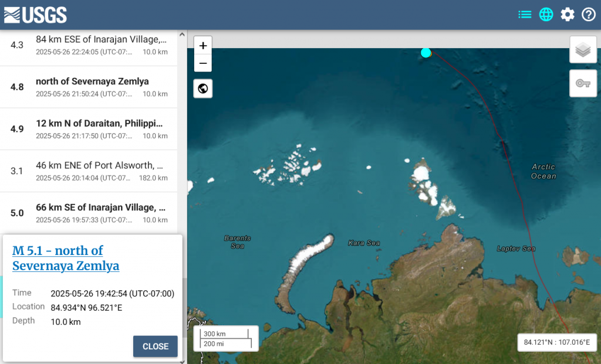601x364 pixels.
Task: Toggle the map globe icon in header
Action: tap(546, 15)
